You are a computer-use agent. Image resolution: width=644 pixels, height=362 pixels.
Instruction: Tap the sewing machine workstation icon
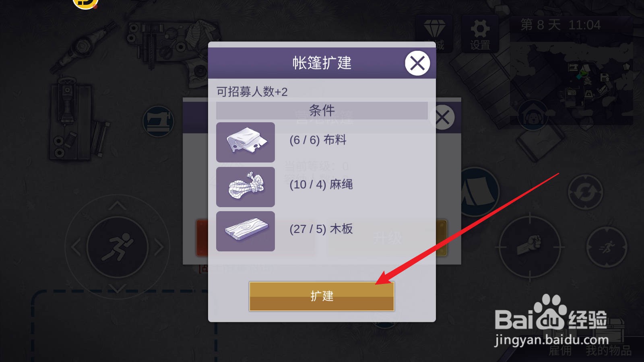[x=158, y=121]
